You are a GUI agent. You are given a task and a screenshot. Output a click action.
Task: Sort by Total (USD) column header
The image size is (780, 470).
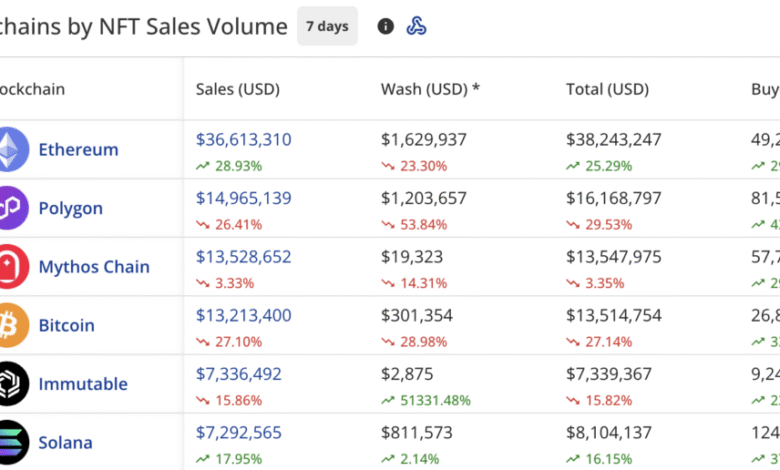[607, 89]
